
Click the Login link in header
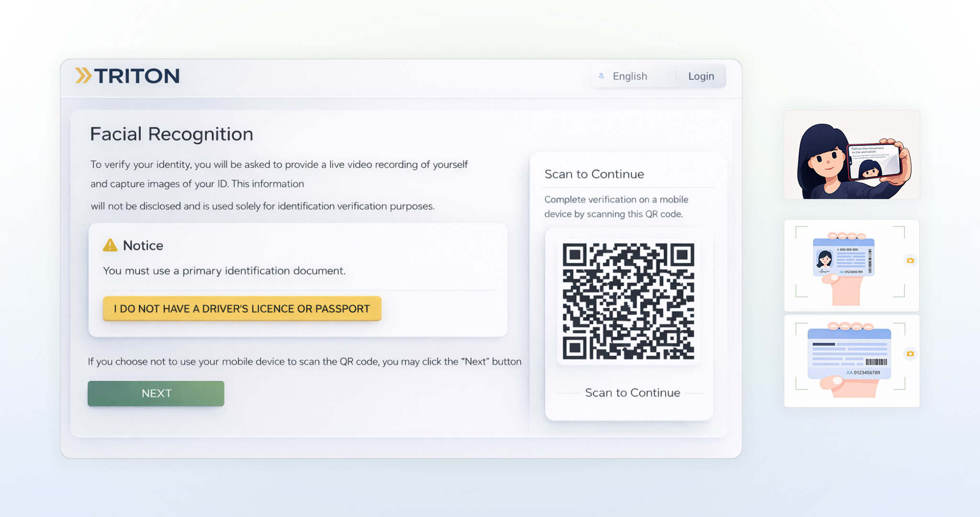pyautogui.click(x=701, y=76)
